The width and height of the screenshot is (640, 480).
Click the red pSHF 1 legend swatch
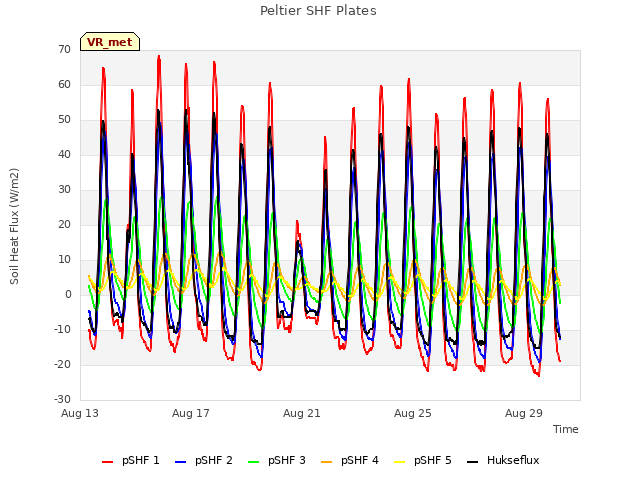coord(107,462)
